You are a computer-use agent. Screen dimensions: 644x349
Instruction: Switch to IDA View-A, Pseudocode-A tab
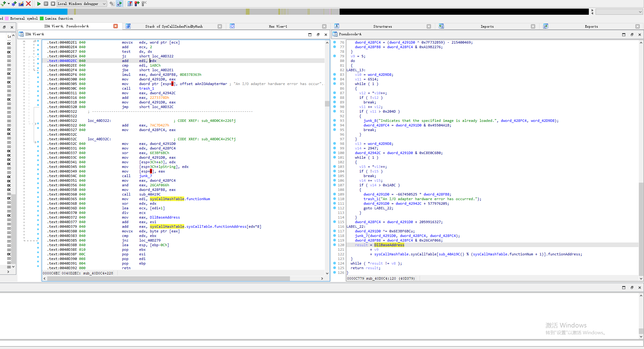point(66,26)
